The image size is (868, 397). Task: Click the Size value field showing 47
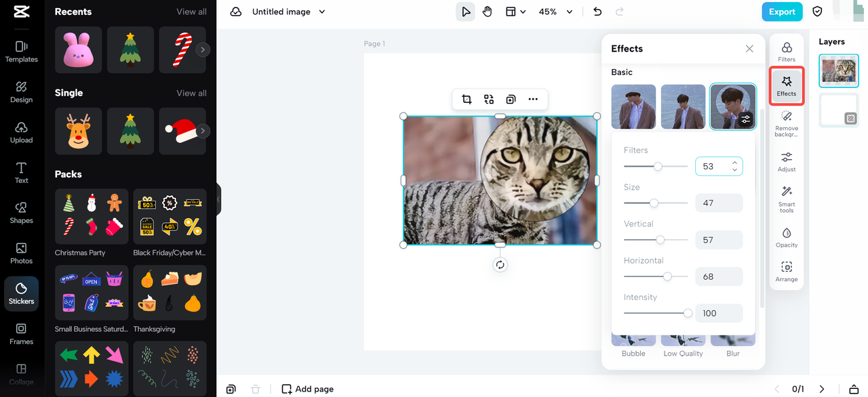719,203
